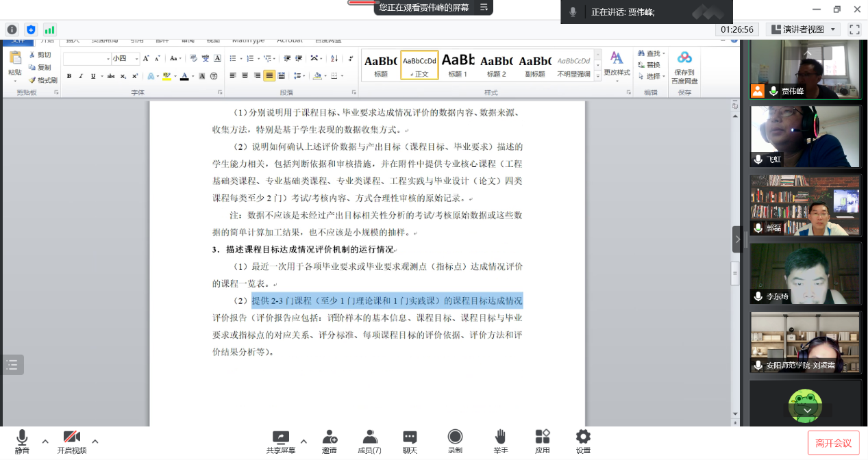Click the Copy (复制) tool
The width and height of the screenshot is (868, 460).
tap(40, 67)
